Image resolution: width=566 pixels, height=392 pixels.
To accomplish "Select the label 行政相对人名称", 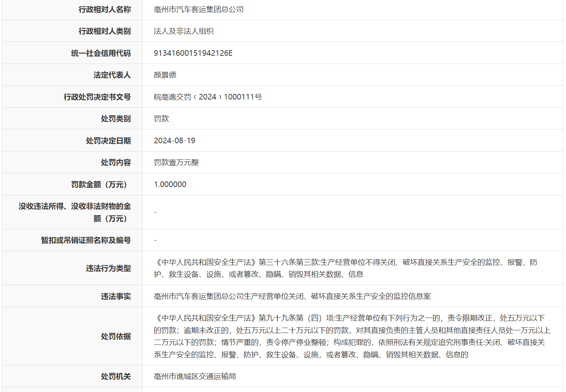I will (104, 9).
